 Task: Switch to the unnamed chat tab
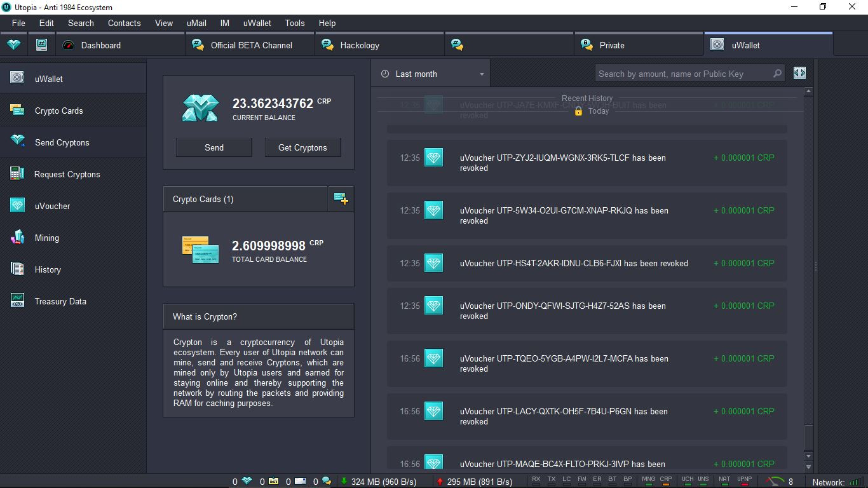pyautogui.click(x=510, y=45)
